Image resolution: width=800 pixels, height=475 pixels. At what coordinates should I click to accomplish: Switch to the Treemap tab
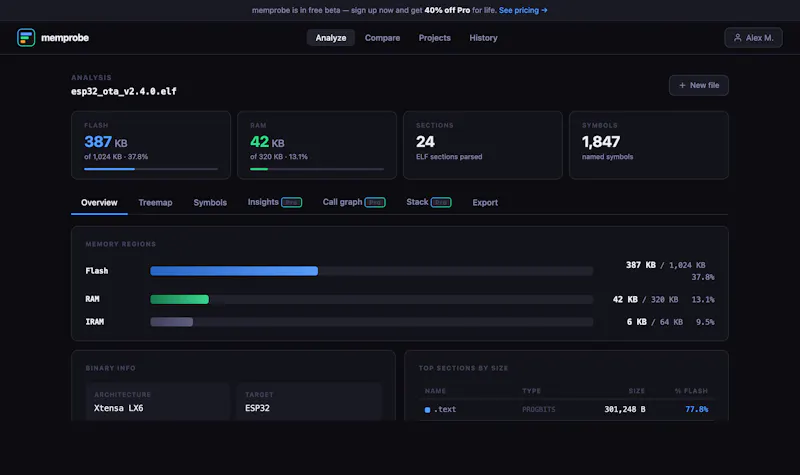click(155, 203)
